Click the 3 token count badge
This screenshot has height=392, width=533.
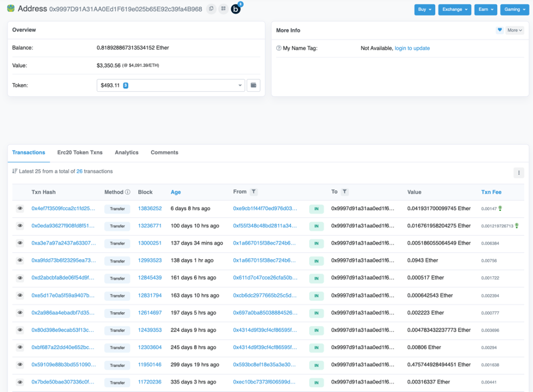tap(125, 85)
